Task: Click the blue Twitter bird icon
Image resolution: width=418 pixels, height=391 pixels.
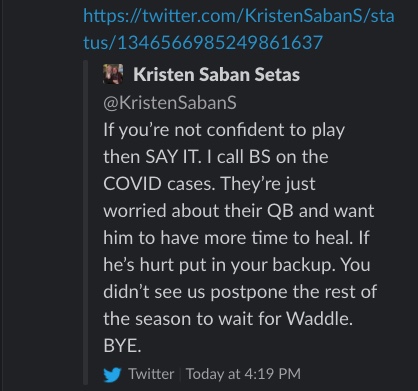Action: pyautogui.click(x=112, y=374)
